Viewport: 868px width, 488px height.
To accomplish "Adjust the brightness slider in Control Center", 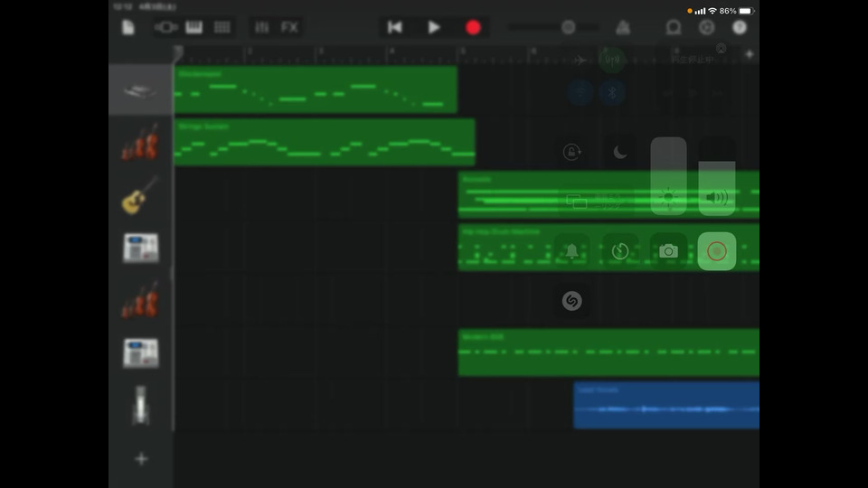I will coord(669,176).
